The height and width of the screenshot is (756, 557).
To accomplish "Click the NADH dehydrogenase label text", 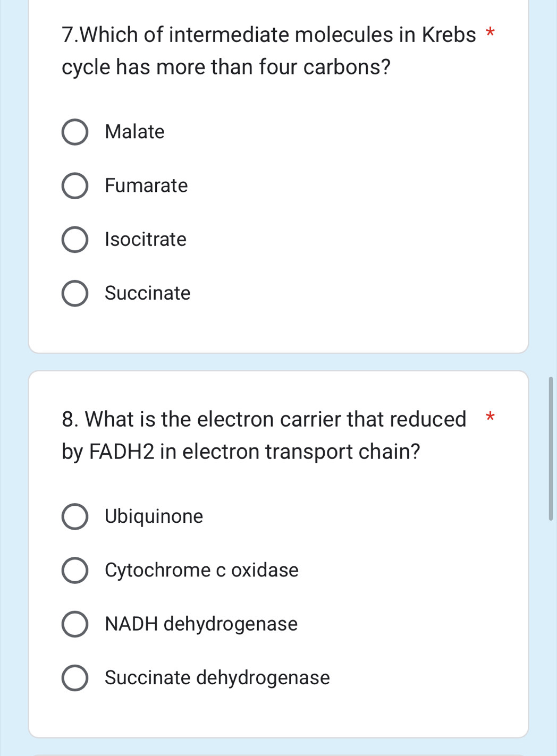I will 200,624.
